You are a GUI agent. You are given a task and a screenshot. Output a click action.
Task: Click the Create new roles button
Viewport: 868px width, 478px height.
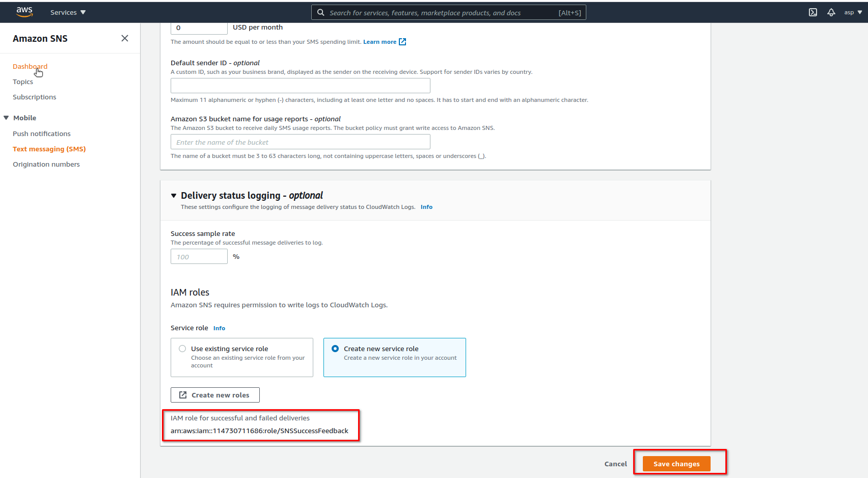point(215,395)
